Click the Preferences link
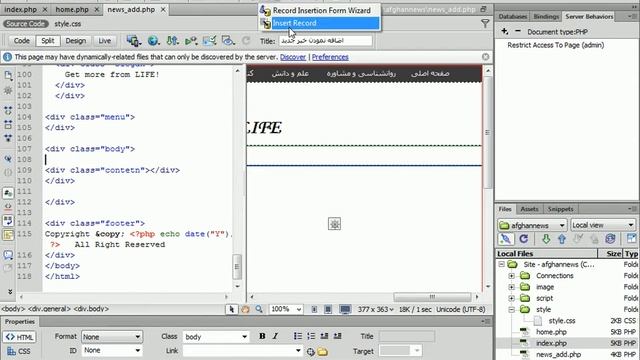The image size is (640, 360). pyautogui.click(x=330, y=57)
